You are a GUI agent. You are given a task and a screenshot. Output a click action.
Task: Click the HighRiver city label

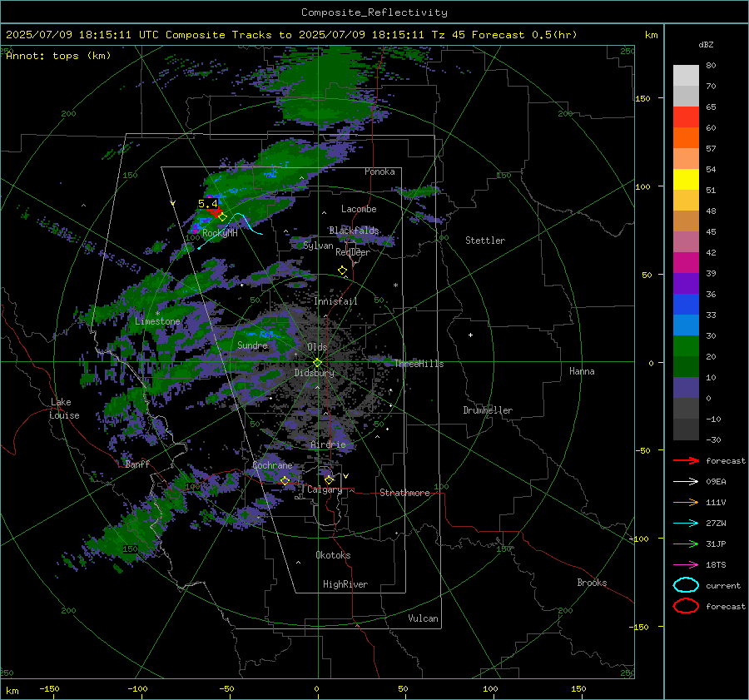(345, 584)
